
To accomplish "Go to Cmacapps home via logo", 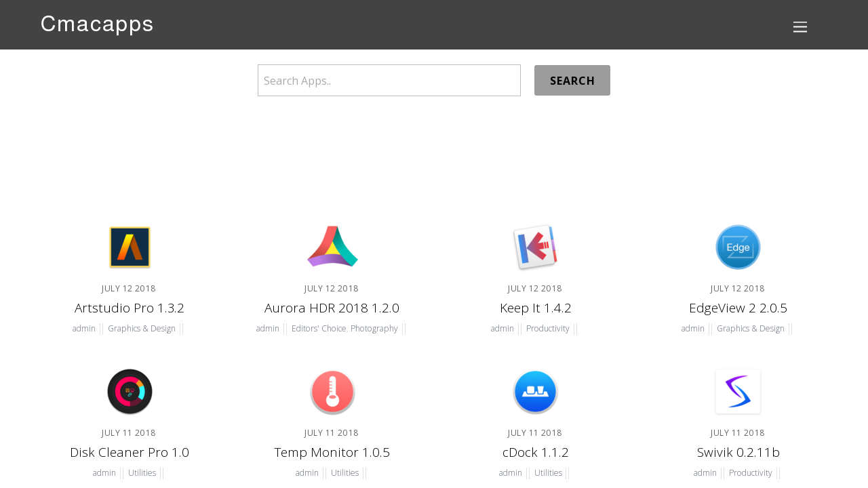I will coord(97,24).
